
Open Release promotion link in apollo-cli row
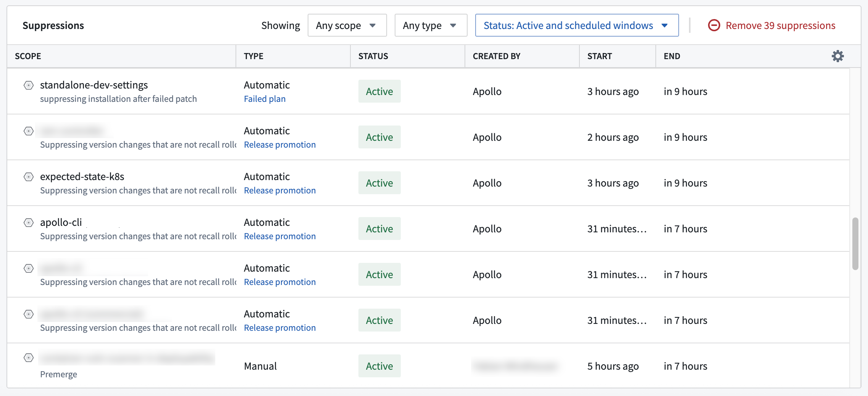tap(280, 236)
